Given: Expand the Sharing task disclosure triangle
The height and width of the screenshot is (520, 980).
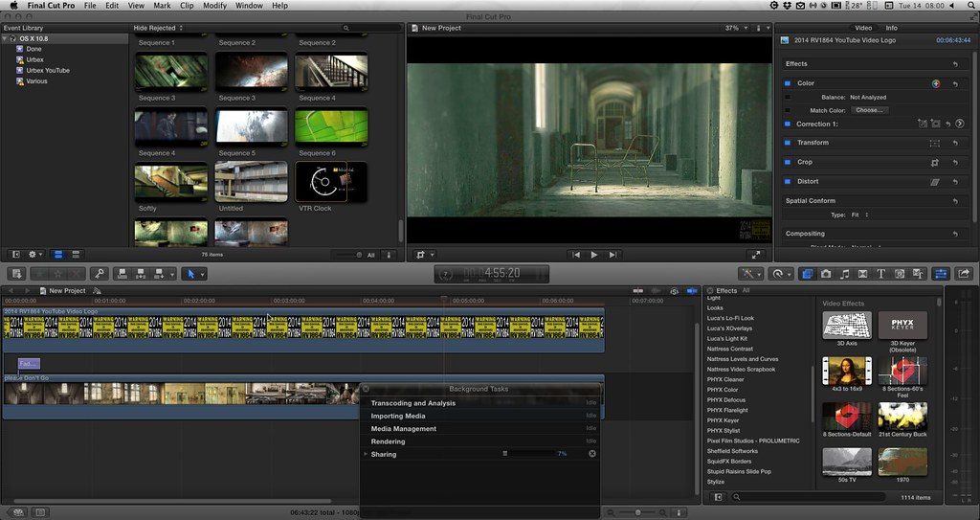Looking at the screenshot, I should point(366,454).
